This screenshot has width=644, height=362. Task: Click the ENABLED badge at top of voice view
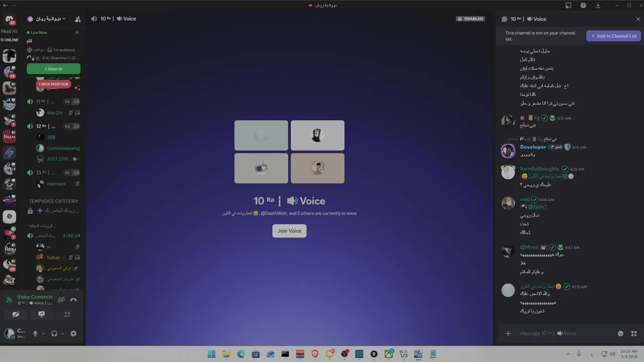coord(470,19)
